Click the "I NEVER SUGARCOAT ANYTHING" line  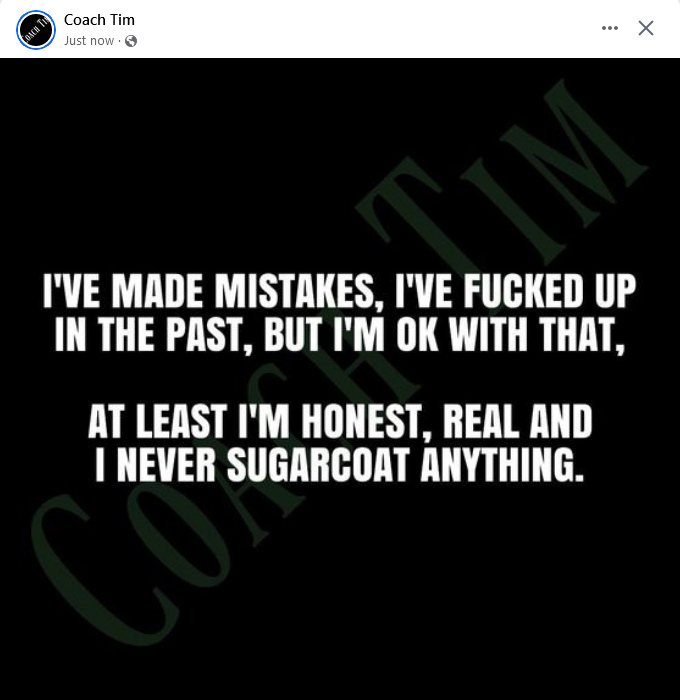click(x=339, y=465)
